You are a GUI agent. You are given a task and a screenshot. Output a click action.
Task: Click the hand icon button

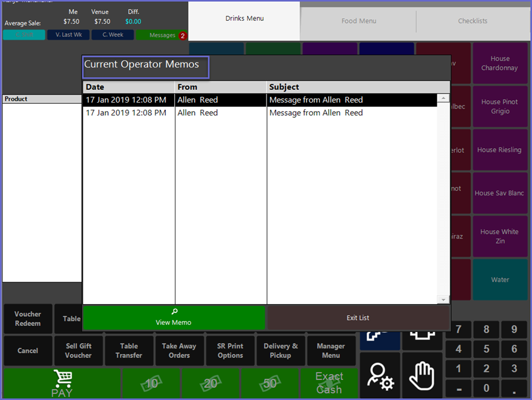[421, 376]
